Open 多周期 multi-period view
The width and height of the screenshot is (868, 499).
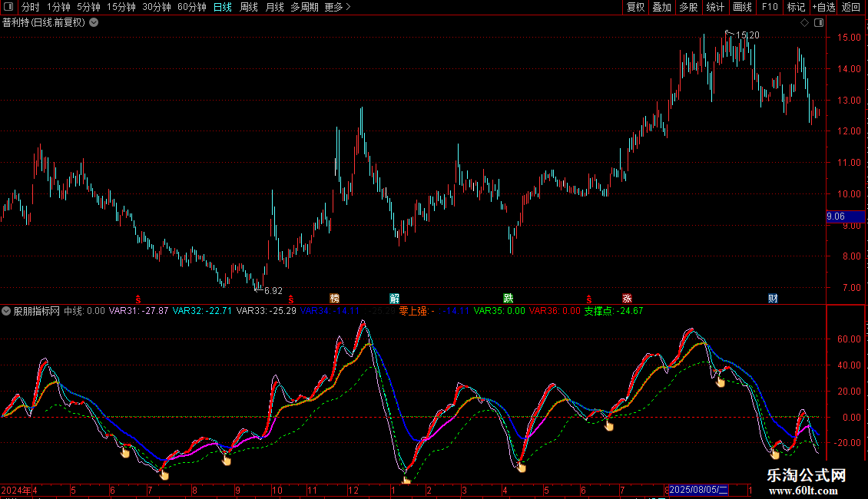[x=304, y=7]
